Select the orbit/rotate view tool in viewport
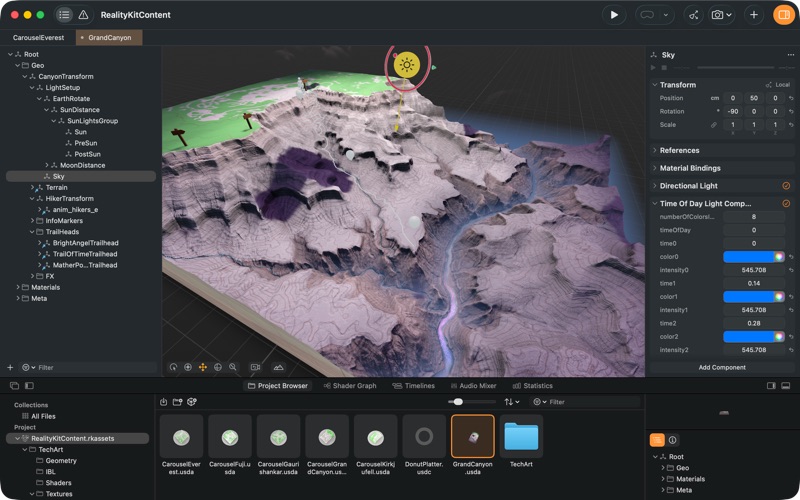This screenshot has height=500, width=800. tap(173, 367)
